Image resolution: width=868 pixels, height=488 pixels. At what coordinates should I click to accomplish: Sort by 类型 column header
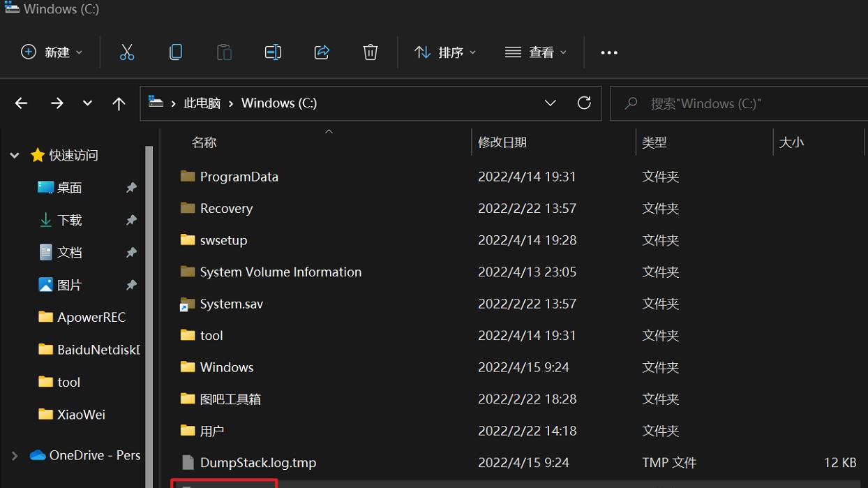tap(654, 142)
